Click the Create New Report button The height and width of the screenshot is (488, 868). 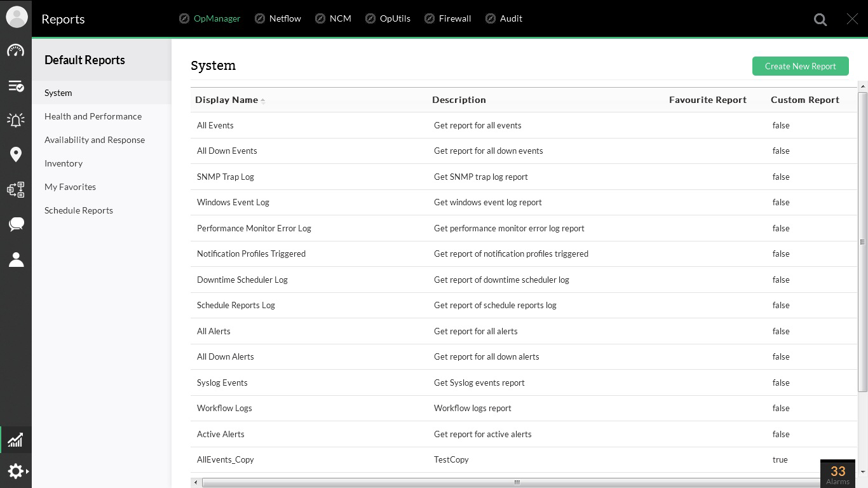coord(800,66)
